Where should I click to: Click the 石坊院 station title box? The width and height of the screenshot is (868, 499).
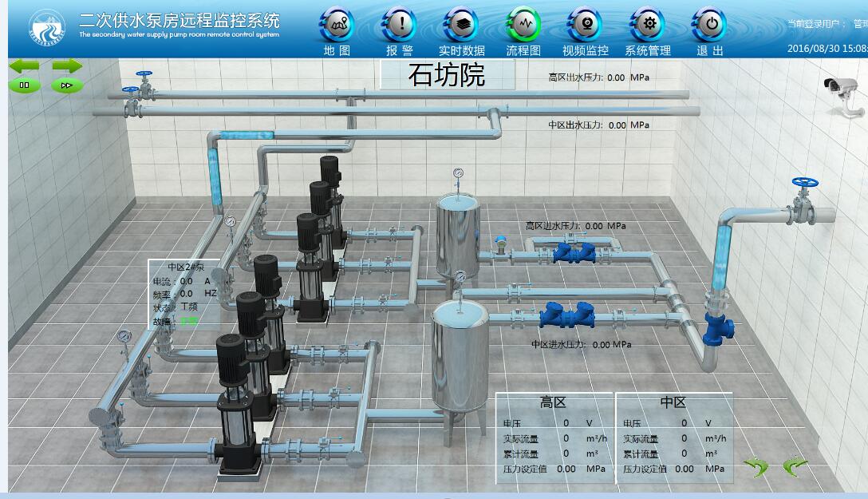(447, 75)
